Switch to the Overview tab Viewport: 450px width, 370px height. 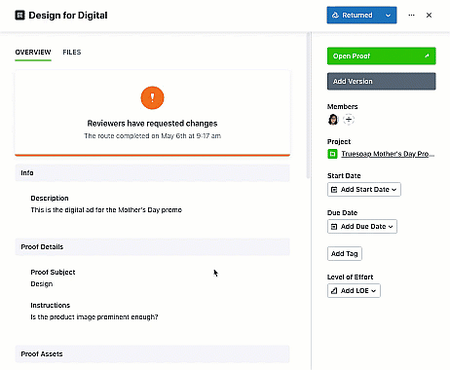[33, 52]
